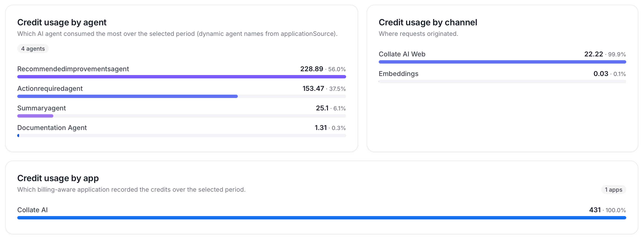This screenshot has width=644, height=239.
Task: Click the Collate AI Web usage bar
Action: [x=502, y=62]
